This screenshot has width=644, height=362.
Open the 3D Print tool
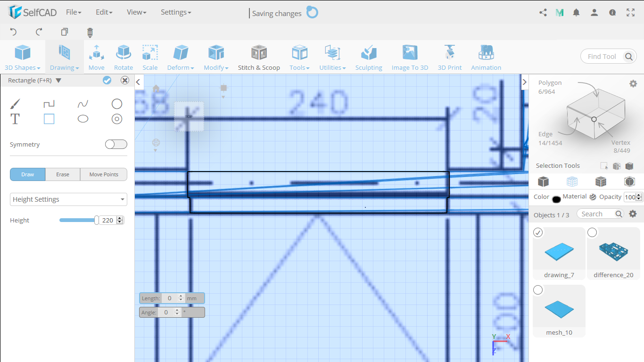pyautogui.click(x=450, y=58)
